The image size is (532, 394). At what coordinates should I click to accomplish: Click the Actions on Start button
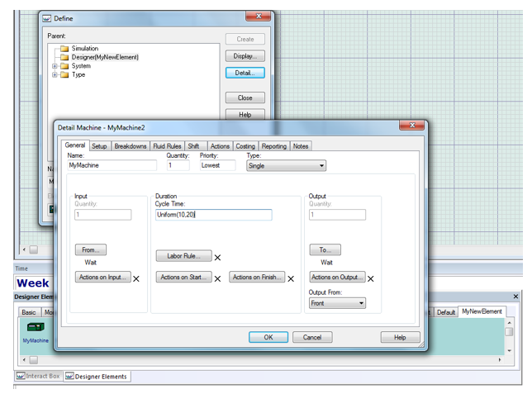183,278
